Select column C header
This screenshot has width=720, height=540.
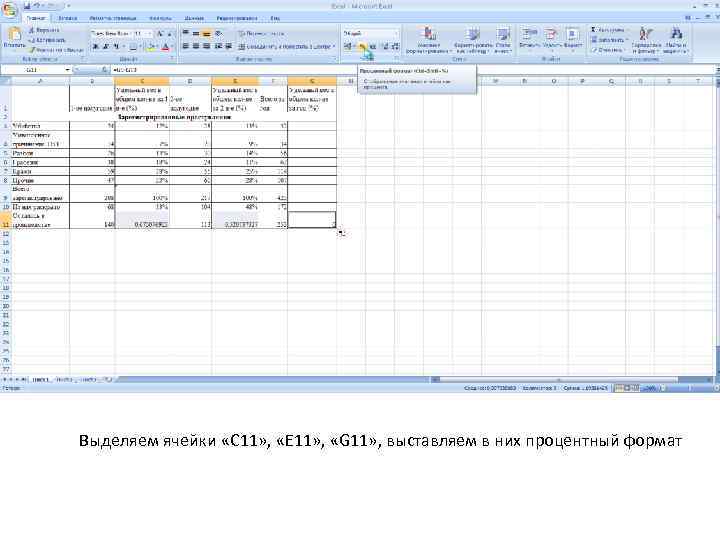[142, 81]
